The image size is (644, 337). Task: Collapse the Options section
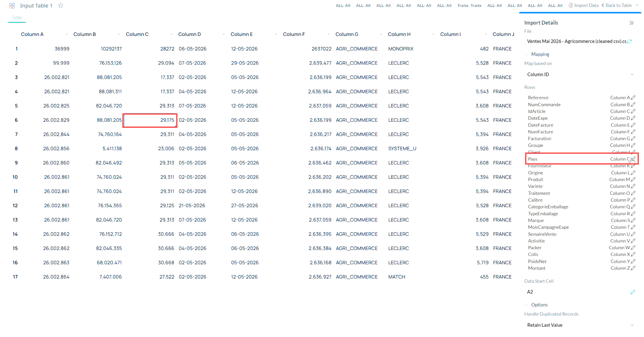[526, 305]
